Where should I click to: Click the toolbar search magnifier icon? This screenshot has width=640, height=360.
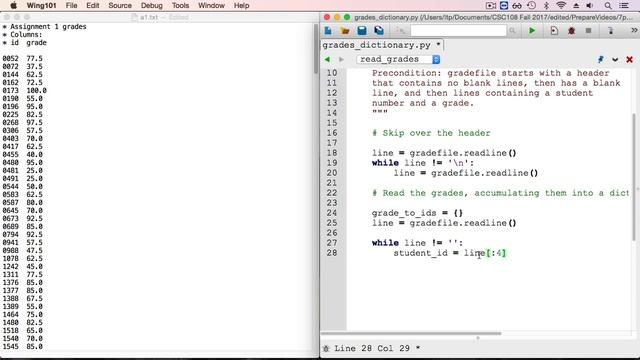512,31
